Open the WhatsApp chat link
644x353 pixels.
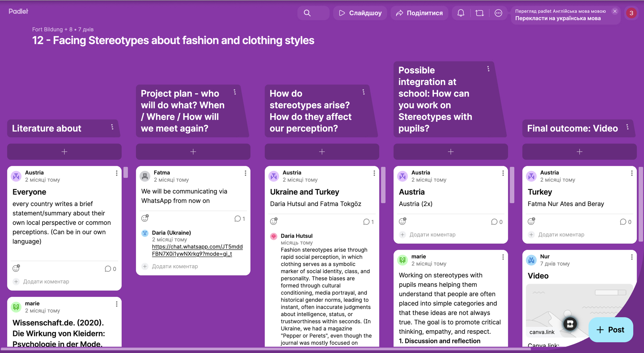(197, 250)
